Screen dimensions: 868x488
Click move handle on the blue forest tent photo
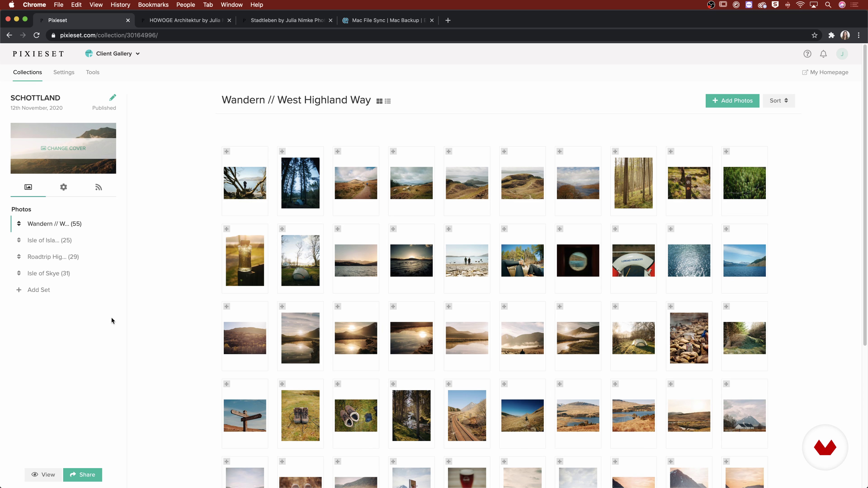(282, 152)
